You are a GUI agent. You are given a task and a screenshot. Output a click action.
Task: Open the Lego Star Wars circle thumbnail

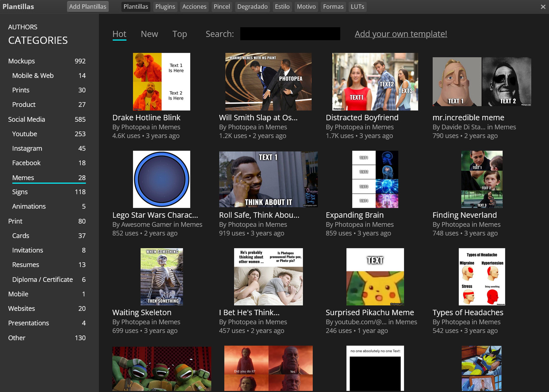[161, 179]
